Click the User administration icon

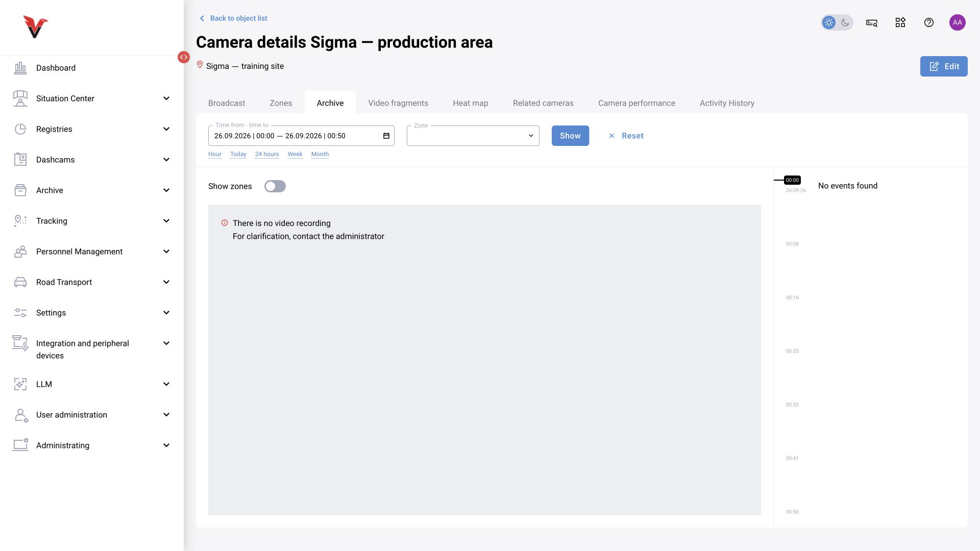tap(20, 415)
